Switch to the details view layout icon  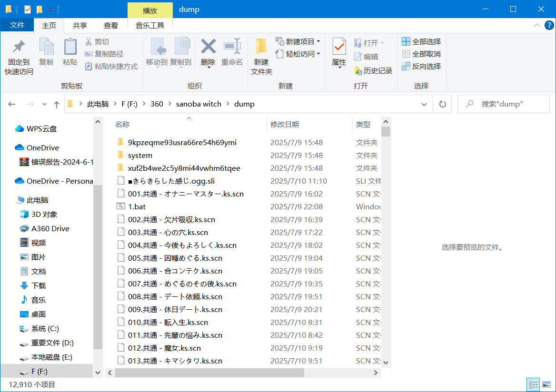[x=533, y=384]
